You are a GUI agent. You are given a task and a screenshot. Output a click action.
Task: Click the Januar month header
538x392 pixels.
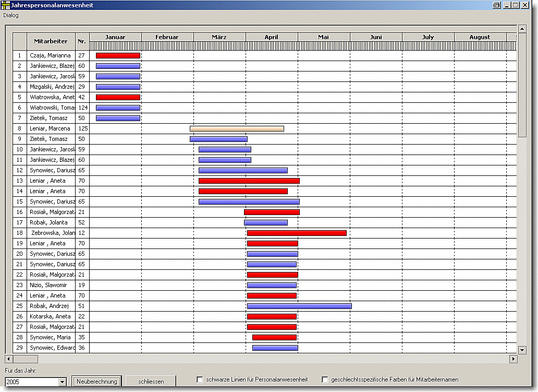(x=115, y=37)
